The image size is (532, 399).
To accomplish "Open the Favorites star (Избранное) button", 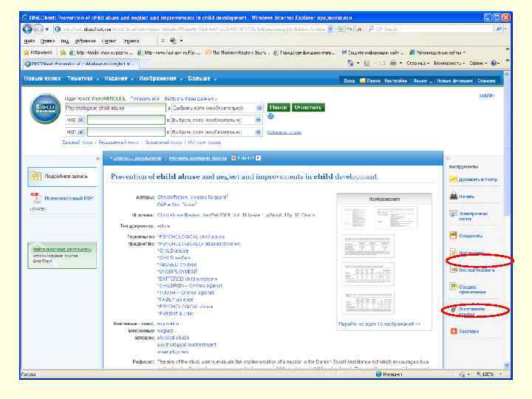I will [38, 52].
